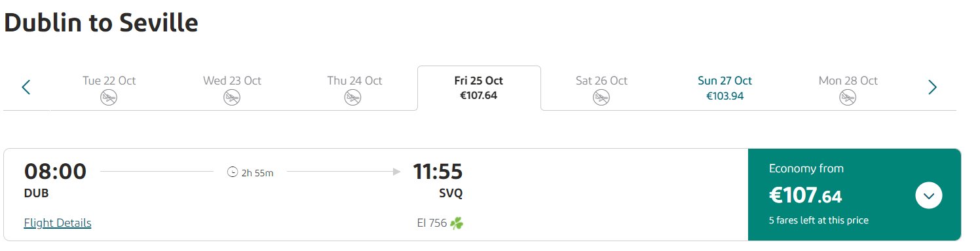Click the EI 756 flight number
Screen dimensions: 980x251
click(x=432, y=223)
